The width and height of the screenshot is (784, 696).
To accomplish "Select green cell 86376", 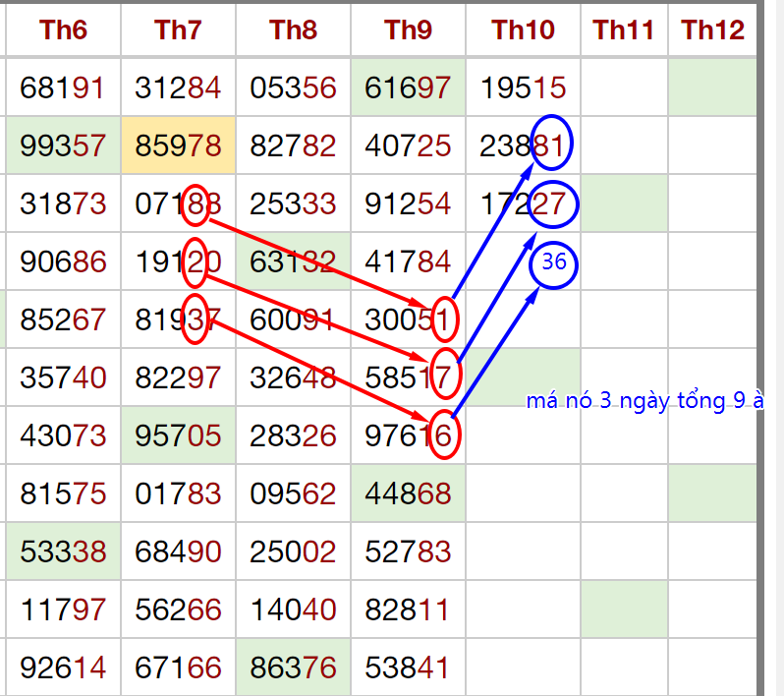I will [293, 667].
